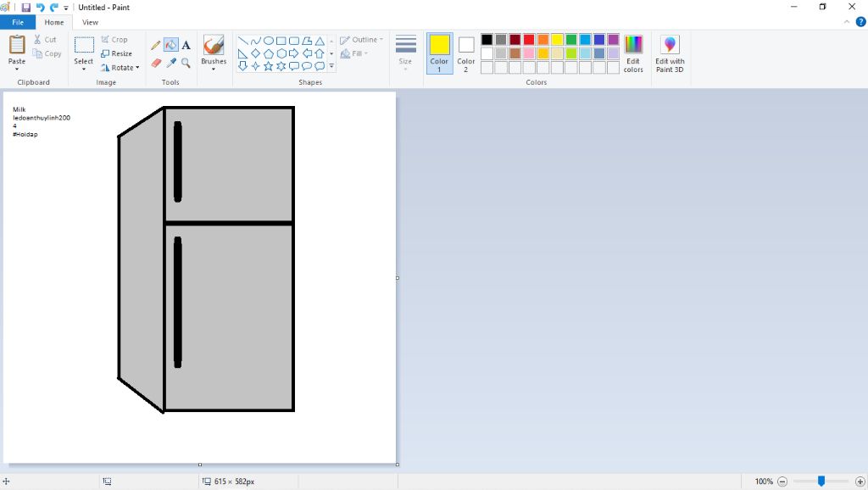Viewport: 868px width, 490px height.
Task: Choose the Right triangle shape
Action: [243, 53]
